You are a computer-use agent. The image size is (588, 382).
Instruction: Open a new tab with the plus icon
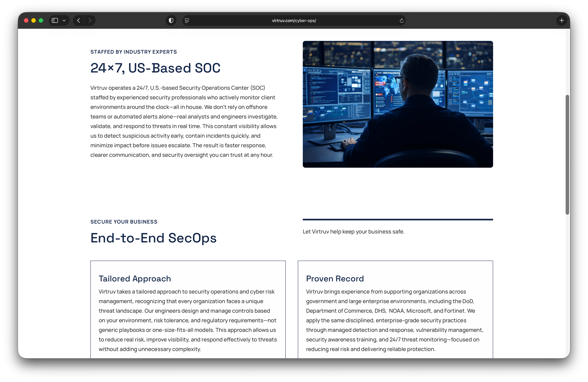(x=562, y=20)
